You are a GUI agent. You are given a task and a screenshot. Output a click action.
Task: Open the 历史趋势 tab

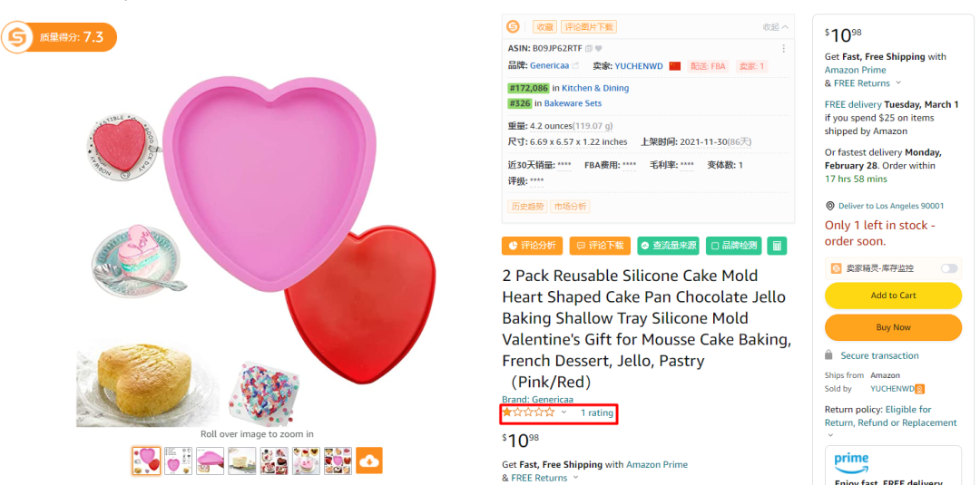(527, 207)
